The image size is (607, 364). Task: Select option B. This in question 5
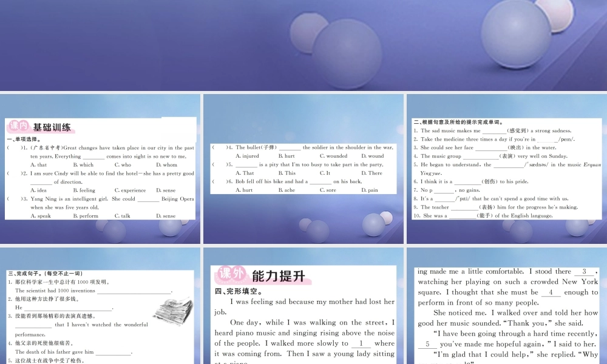click(x=287, y=173)
